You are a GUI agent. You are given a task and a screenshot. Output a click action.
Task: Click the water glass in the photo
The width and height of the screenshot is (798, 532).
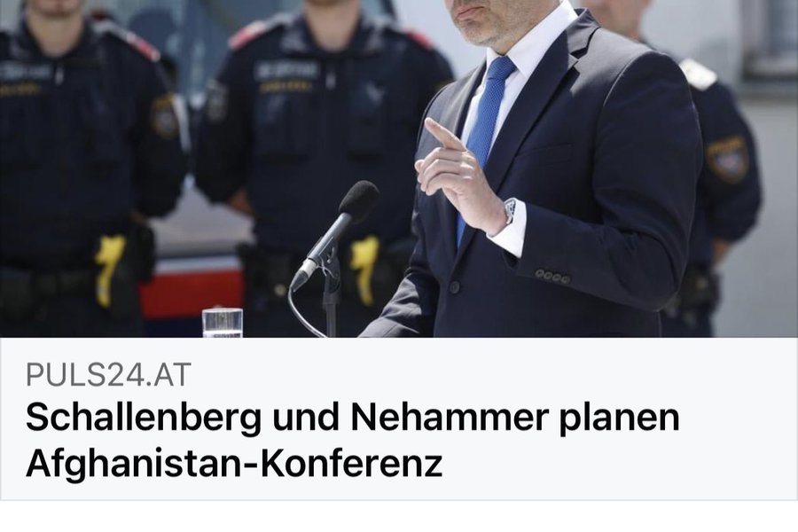[x=223, y=322]
